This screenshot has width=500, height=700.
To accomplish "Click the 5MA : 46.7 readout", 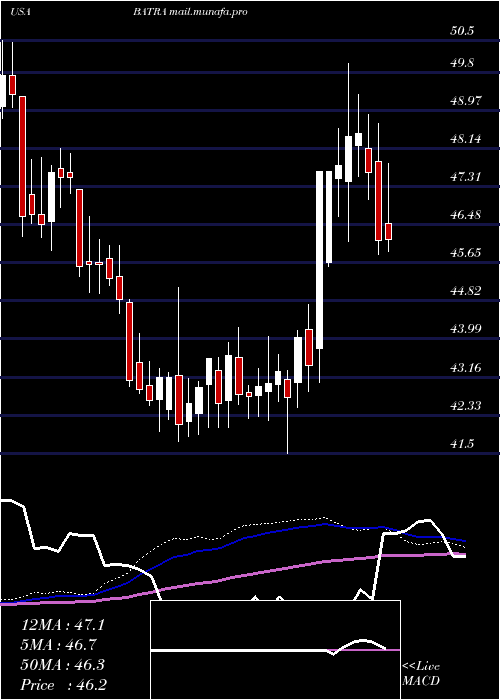I will (x=58, y=645).
